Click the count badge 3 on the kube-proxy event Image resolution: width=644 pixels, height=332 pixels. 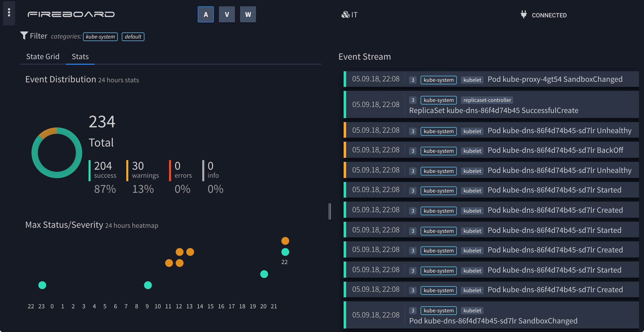pyautogui.click(x=413, y=80)
